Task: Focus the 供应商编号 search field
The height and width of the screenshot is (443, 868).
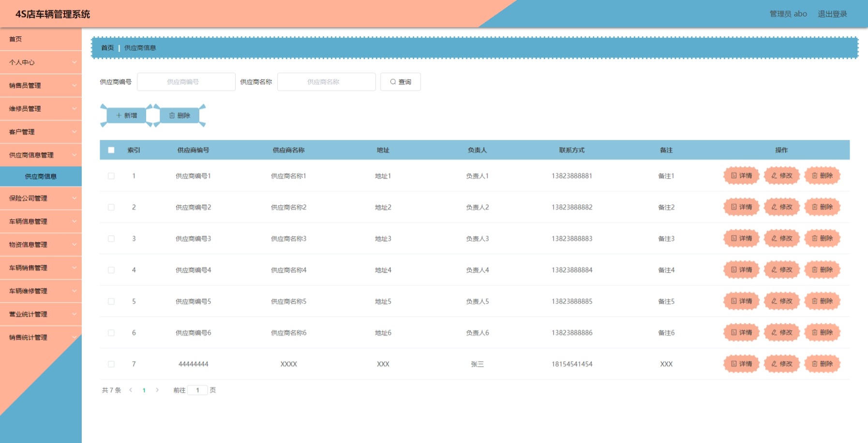Action: 186,82
